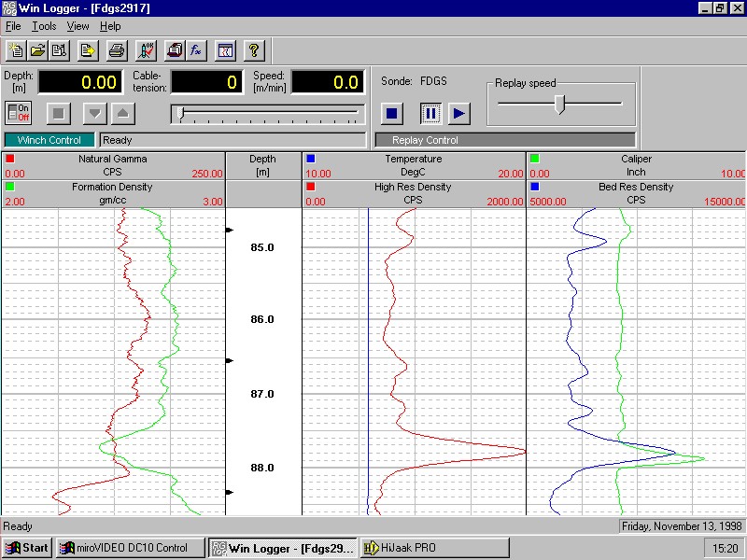Click the yellow question mark Help icon
Viewport: 747px width, 560px height.
[255, 50]
